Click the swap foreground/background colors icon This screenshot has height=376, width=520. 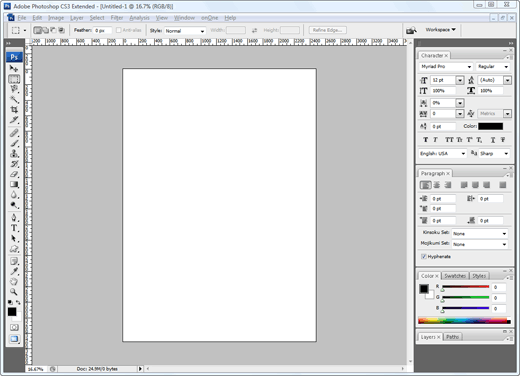[18, 302]
